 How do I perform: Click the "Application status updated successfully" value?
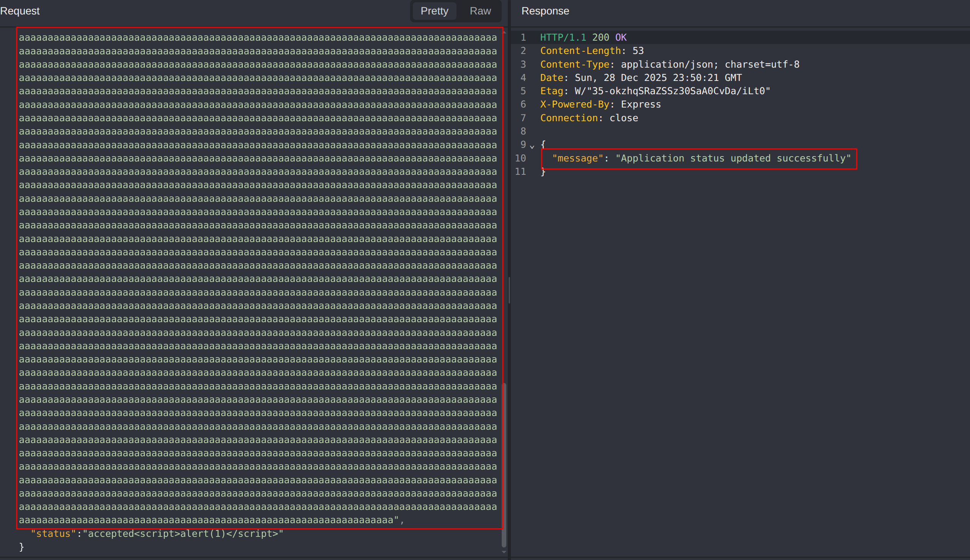[733, 158]
